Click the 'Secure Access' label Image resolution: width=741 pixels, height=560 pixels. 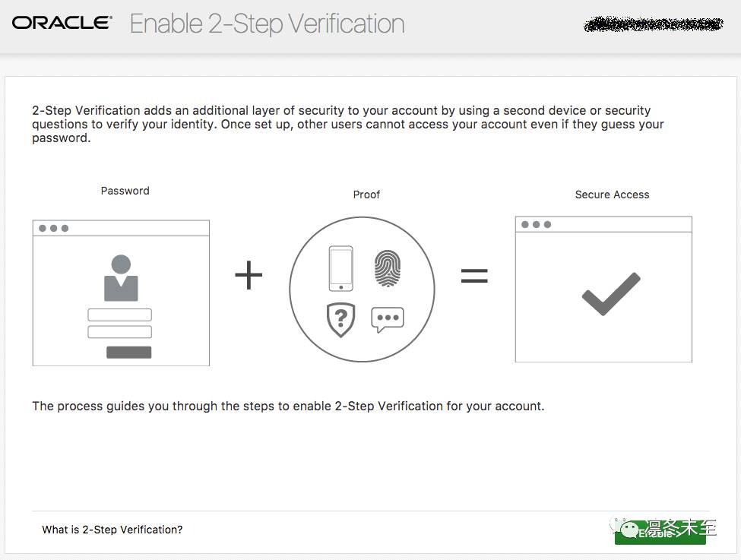(612, 195)
